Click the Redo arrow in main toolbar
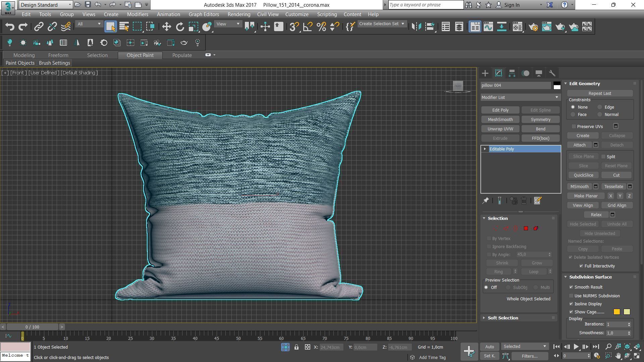The width and height of the screenshot is (644, 362). (23, 27)
